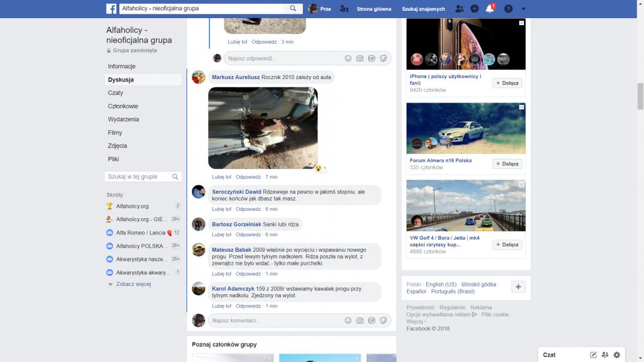Click the page vertical scrollbar
644x362 pixels.
640,96
